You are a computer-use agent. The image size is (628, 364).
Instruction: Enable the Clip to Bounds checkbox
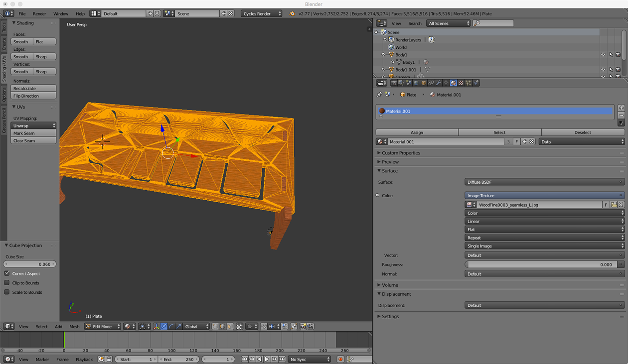7,283
